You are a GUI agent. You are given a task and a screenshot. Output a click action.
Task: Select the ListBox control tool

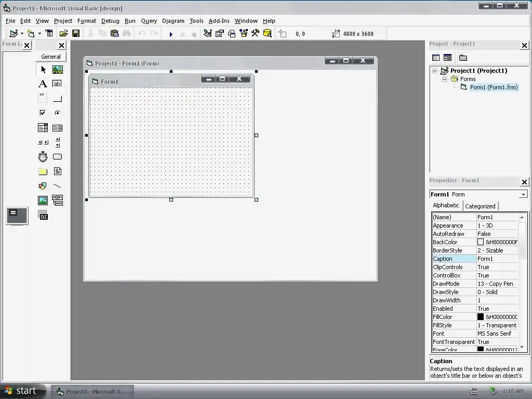(x=57, y=128)
